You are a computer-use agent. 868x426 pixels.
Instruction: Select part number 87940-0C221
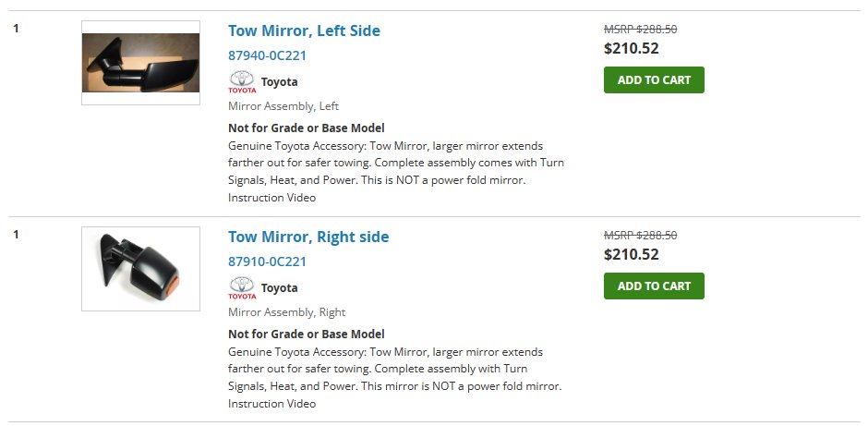point(267,55)
